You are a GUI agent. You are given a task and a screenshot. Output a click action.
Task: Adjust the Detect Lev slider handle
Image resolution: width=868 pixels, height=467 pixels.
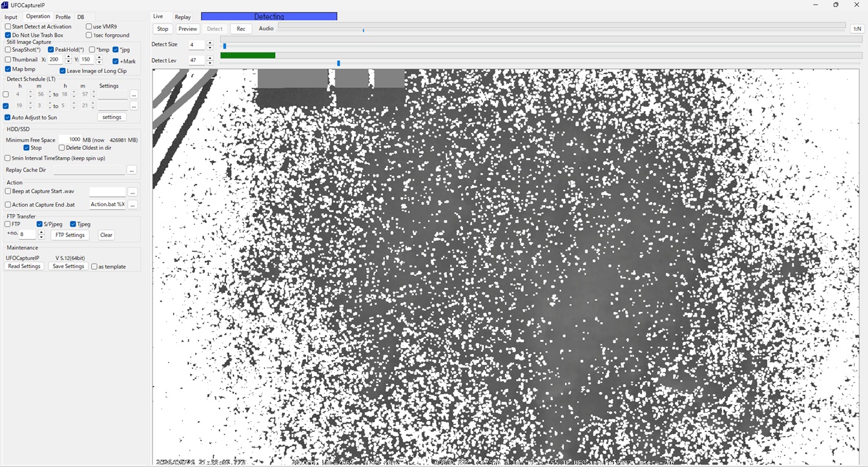click(338, 63)
